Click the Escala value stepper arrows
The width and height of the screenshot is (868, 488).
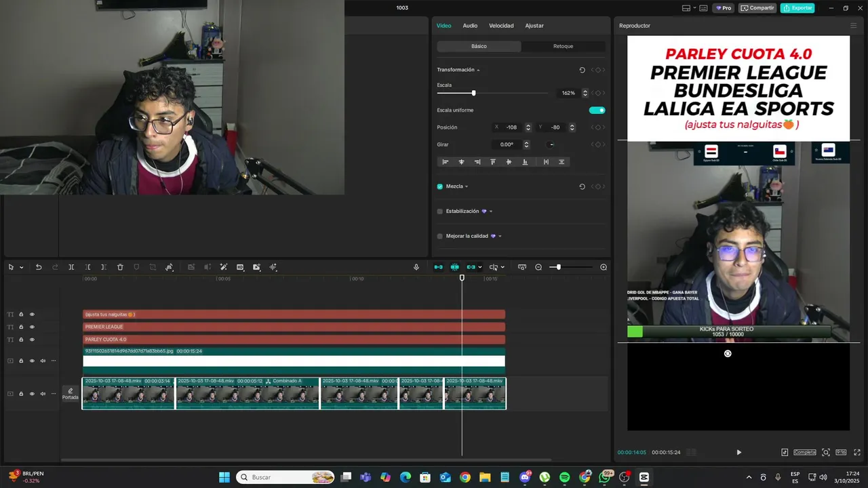click(x=585, y=93)
